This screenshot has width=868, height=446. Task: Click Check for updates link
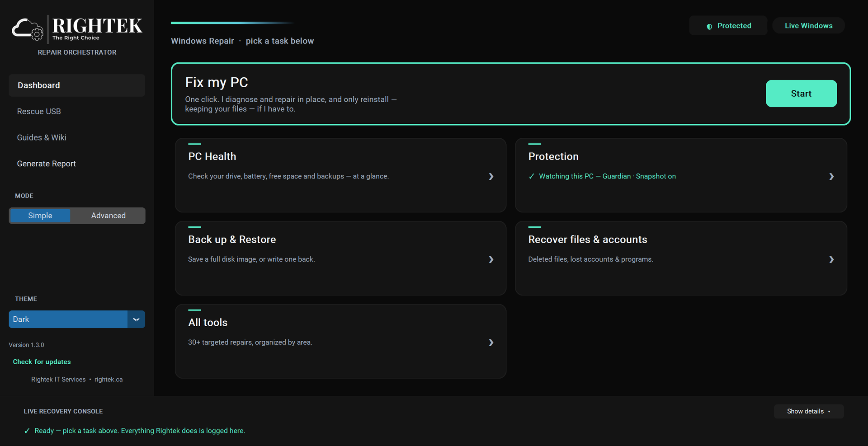coord(42,362)
